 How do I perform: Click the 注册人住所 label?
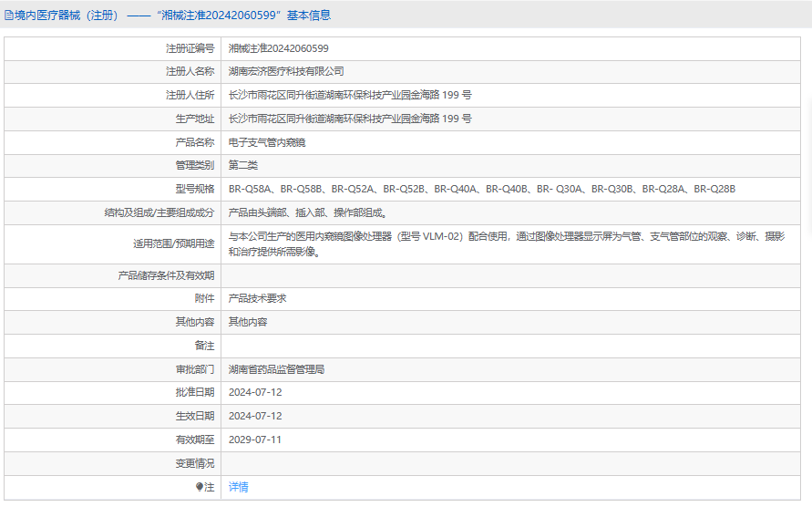coord(190,96)
